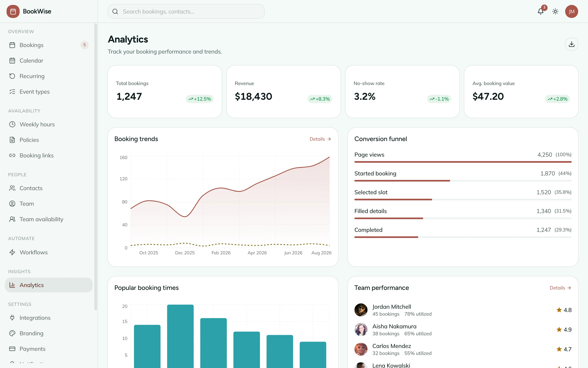The width and height of the screenshot is (588, 368).
Task: Click the Calendar grid icon
Action: coord(12,61)
